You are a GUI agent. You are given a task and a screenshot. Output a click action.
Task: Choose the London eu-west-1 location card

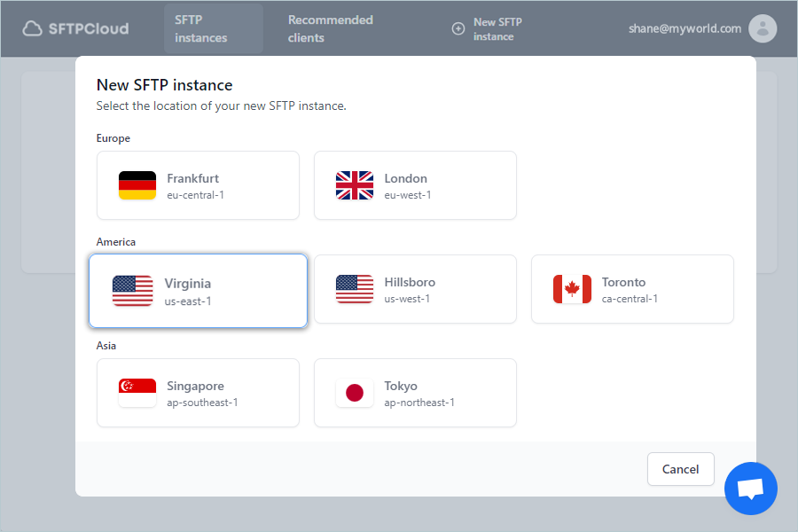click(415, 185)
